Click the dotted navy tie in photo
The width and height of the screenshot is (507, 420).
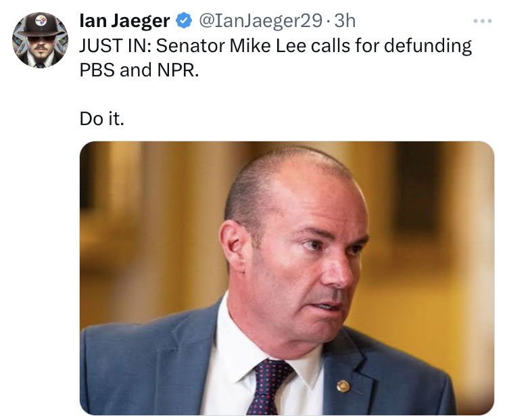269,387
